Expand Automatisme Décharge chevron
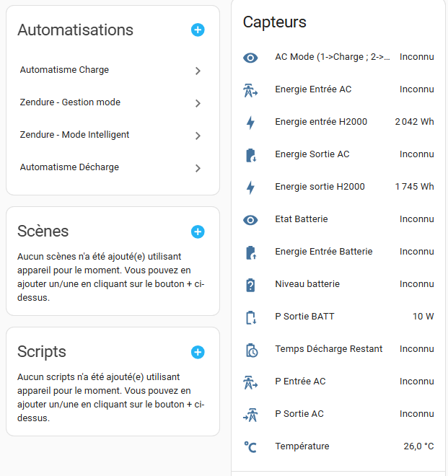This screenshot has height=476, width=448. coord(198,168)
